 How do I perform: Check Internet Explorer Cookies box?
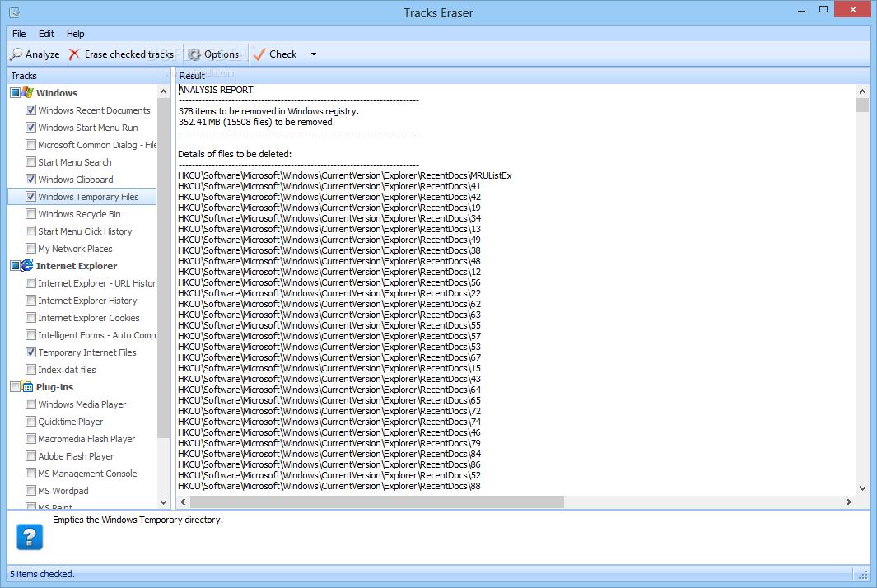click(30, 318)
